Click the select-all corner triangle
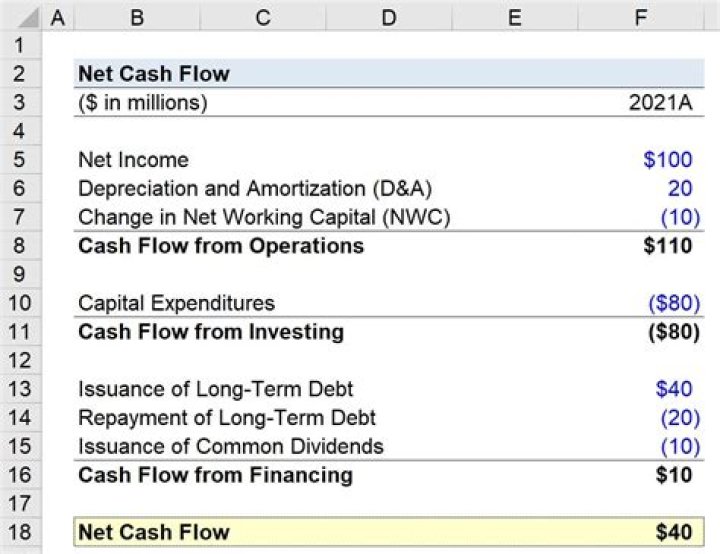The width and height of the screenshot is (720, 554). pos(20,17)
